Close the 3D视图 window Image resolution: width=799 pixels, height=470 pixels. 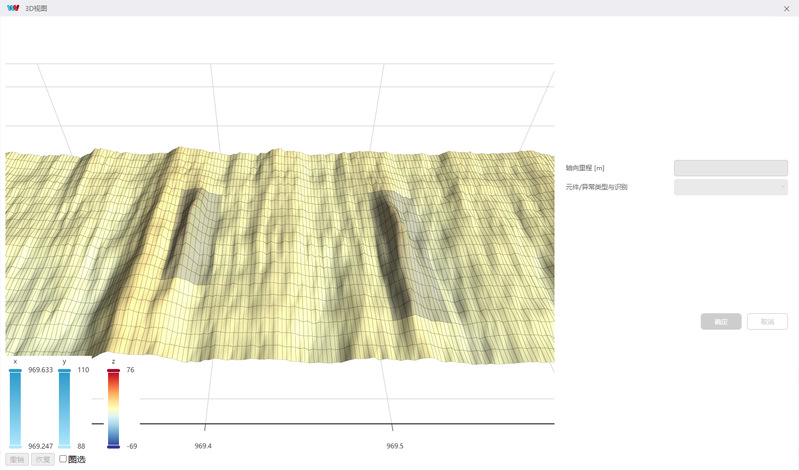tap(786, 9)
